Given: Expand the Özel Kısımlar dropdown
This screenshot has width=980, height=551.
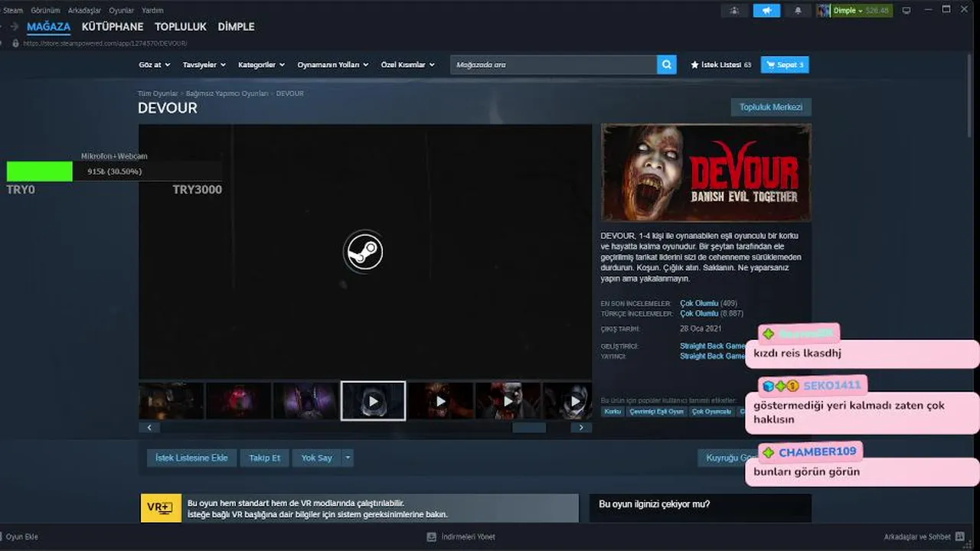Looking at the screenshot, I should coord(408,65).
